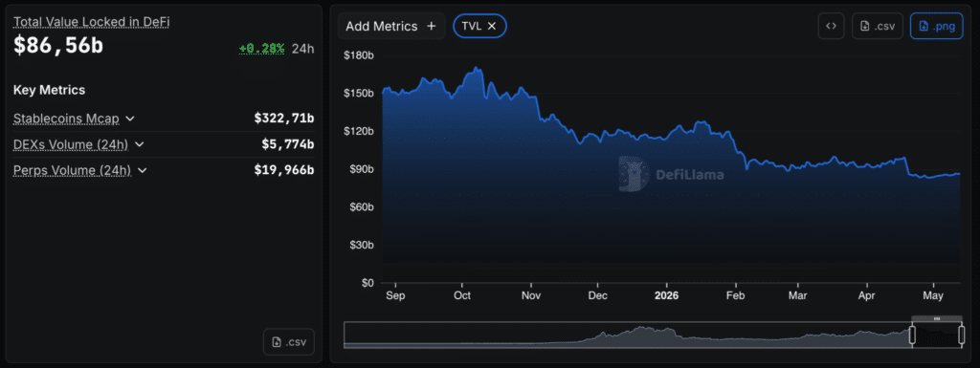Click the $150b y-axis label
This screenshot has width=980, height=368.
click(359, 93)
